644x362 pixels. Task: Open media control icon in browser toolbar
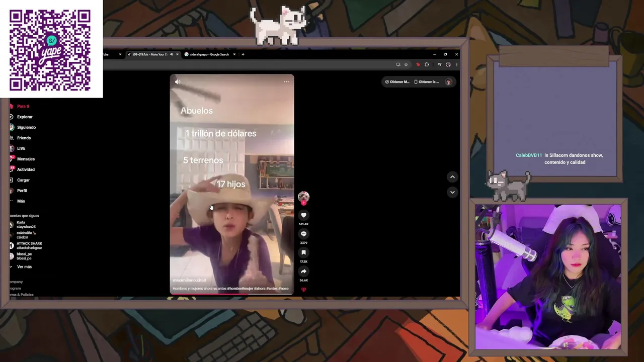pyautogui.click(x=439, y=64)
